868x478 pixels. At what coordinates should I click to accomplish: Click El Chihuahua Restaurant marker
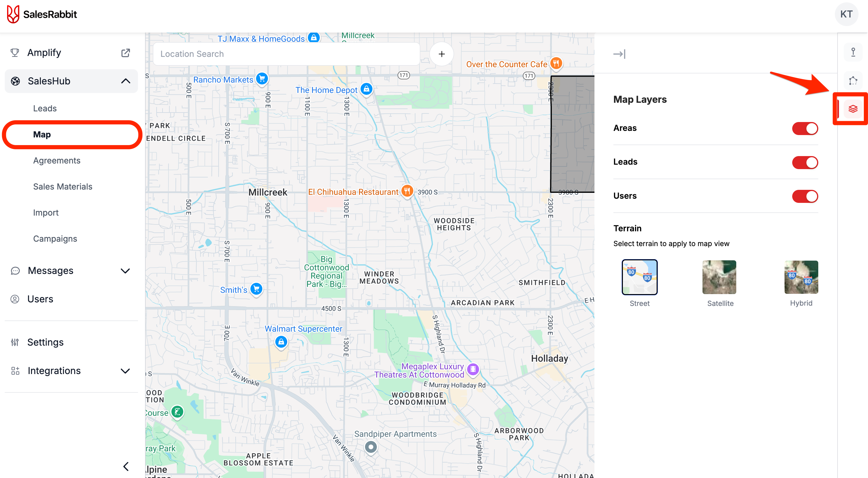point(407,191)
